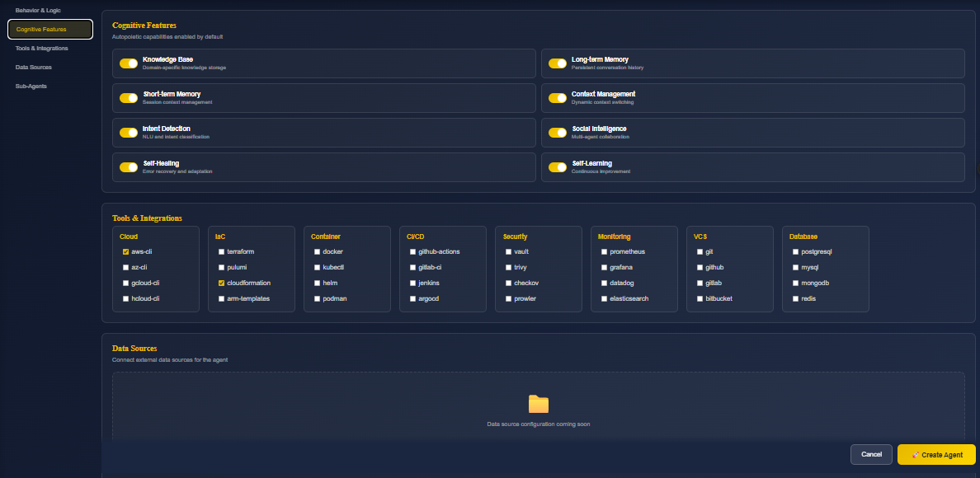Check the jenkins checkbox

tap(412, 284)
